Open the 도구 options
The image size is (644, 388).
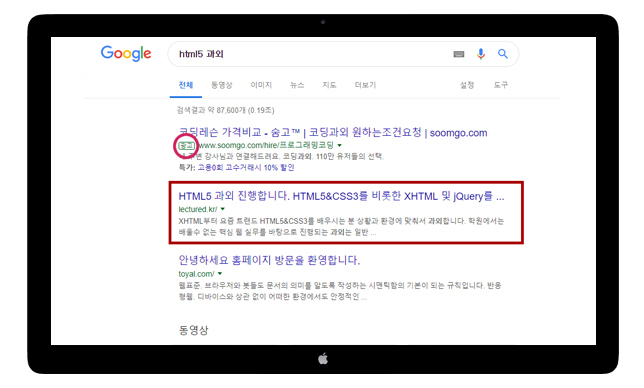(x=501, y=85)
